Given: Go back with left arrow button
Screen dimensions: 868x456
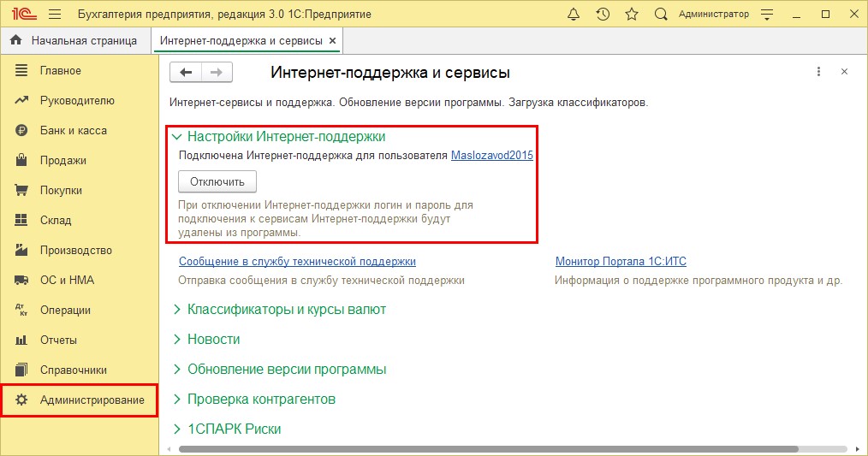Looking at the screenshot, I should tap(186, 72).
